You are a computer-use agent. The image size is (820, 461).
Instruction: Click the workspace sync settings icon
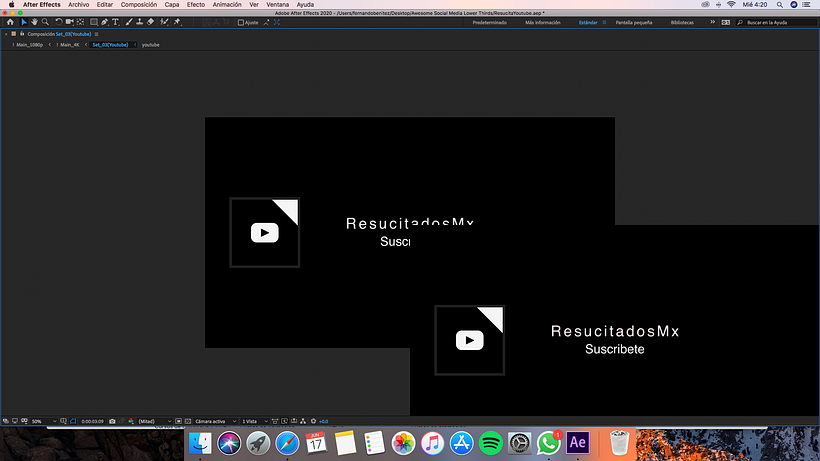(x=725, y=22)
